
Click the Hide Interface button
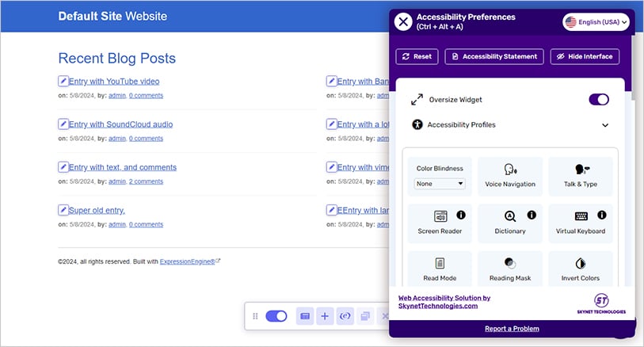(x=585, y=57)
